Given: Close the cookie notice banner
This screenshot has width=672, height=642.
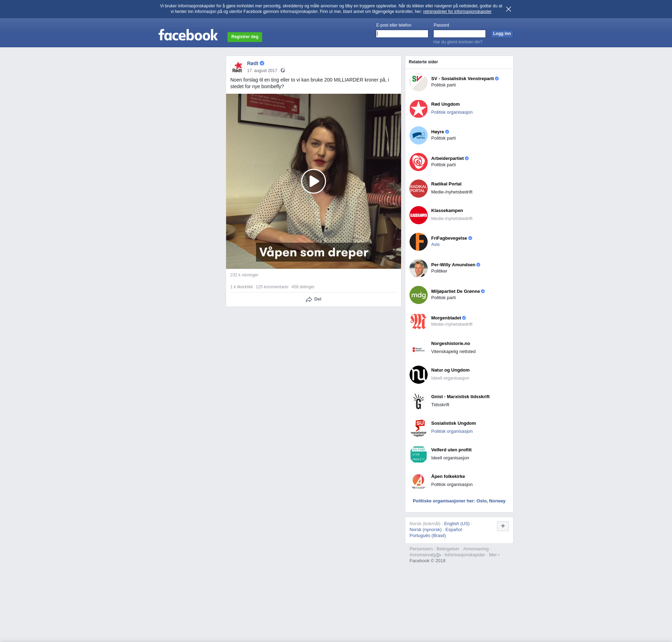Looking at the screenshot, I should [509, 9].
